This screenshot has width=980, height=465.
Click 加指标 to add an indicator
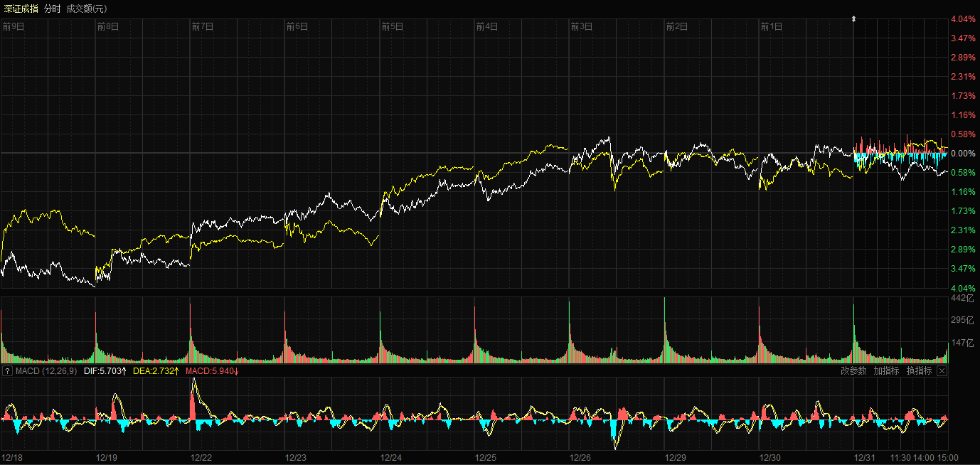pos(886,371)
